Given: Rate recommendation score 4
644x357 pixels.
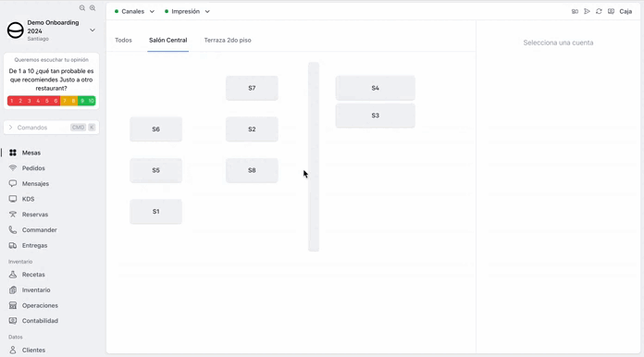Looking at the screenshot, I should pyautogui.click(x=38, y=101).
